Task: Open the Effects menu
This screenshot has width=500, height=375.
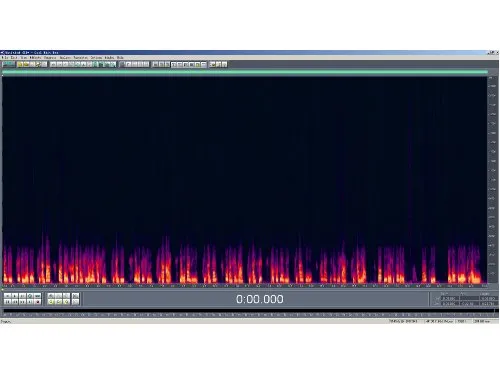Action: [36, 58]
